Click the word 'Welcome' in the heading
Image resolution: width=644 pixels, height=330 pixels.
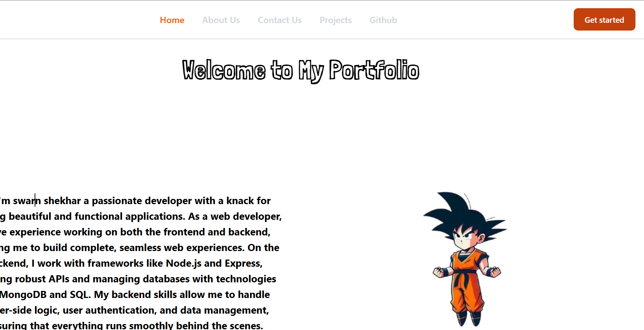click(224, 70)
